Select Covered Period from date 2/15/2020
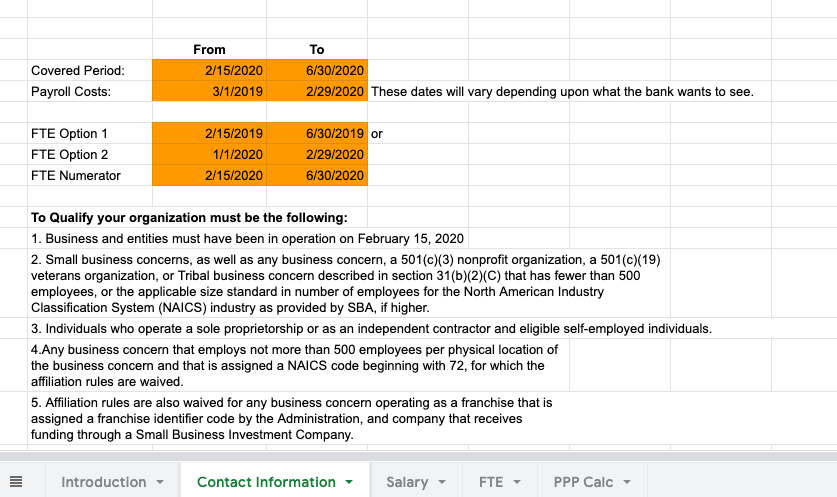 click(x=209, y=70)
